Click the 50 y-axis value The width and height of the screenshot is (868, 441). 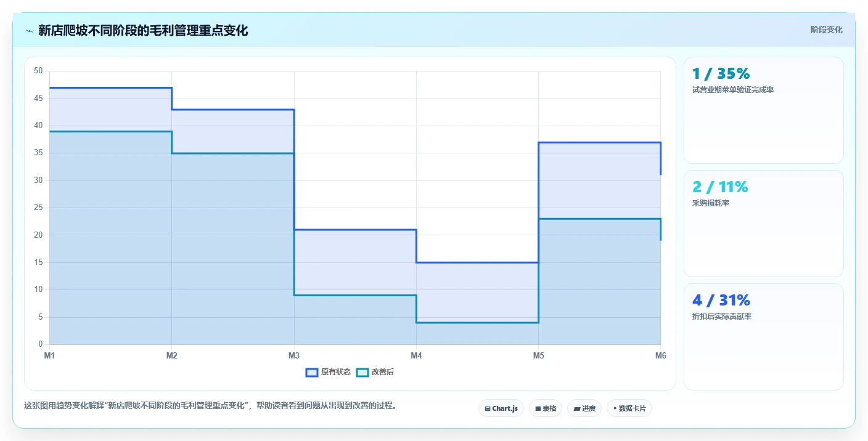tap(38, 71)
